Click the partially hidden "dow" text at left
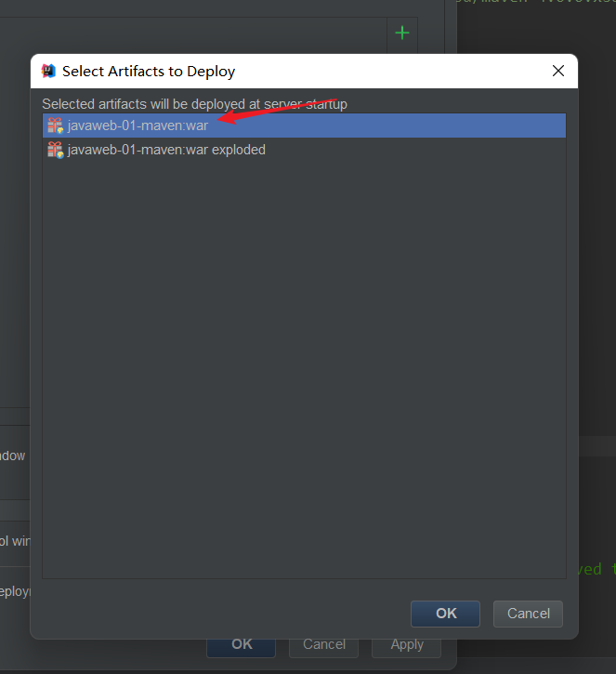 point(12,456)
